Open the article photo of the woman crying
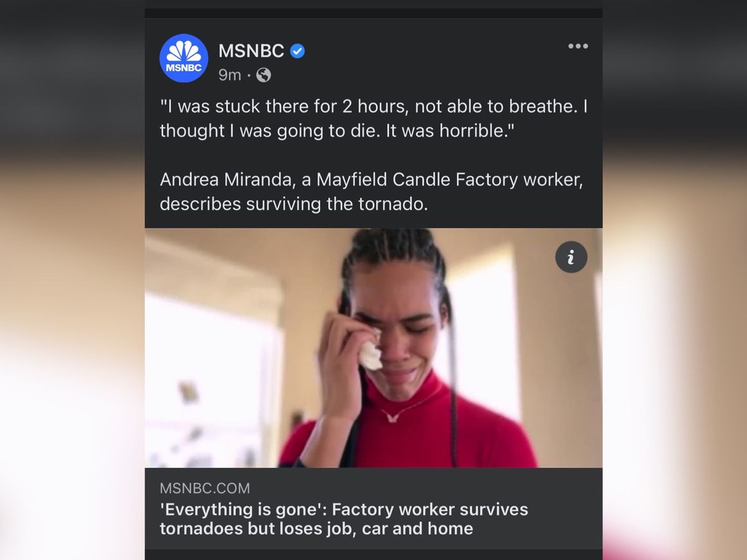Image resolution: width=747 pixels, height=560 pixels. click(374, 348)
